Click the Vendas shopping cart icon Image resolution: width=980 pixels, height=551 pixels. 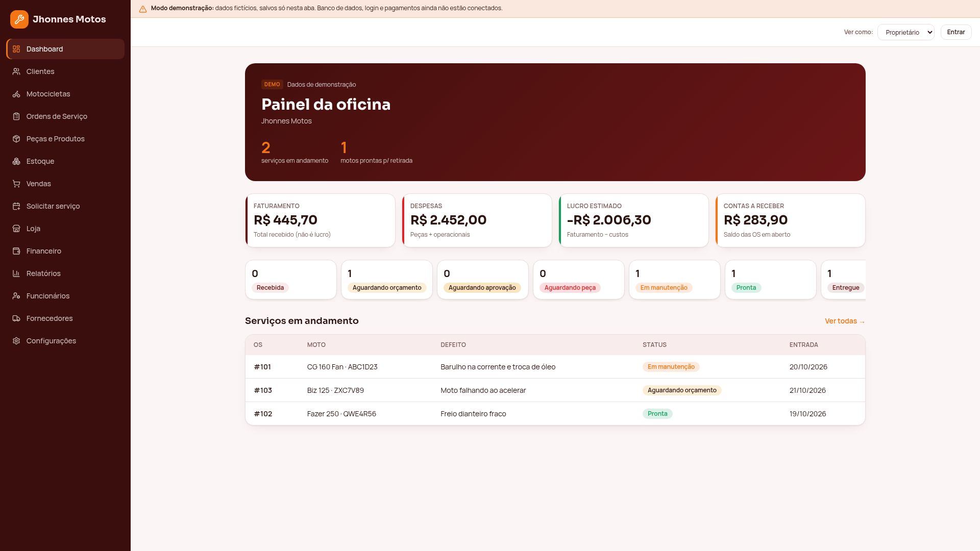[16, 184]
